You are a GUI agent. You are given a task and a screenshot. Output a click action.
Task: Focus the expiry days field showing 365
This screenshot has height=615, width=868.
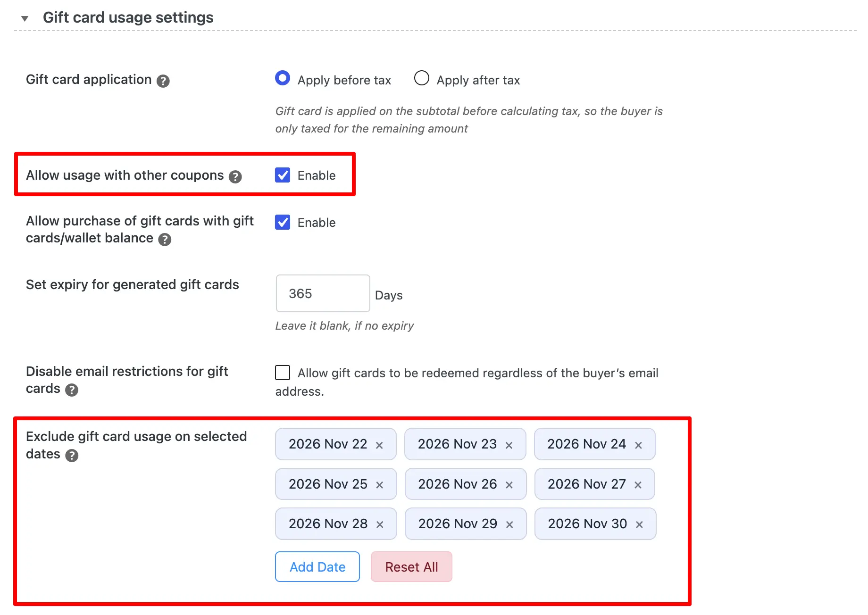pyautogui.click(x=323, y=293)
